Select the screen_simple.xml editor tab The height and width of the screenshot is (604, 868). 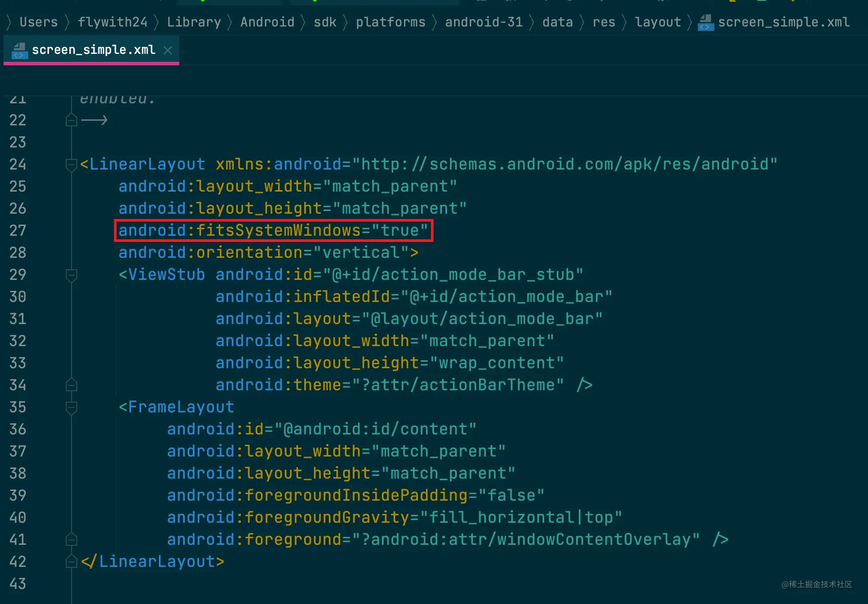pyautogui.click(x=93, y=50)
